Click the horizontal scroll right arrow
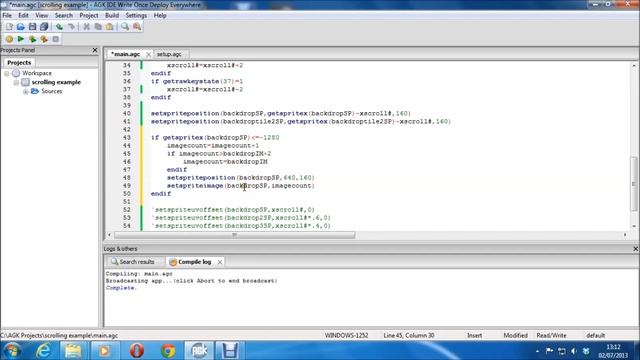The width and height of the screenshot is (640, 360). [x=625, y=235]
